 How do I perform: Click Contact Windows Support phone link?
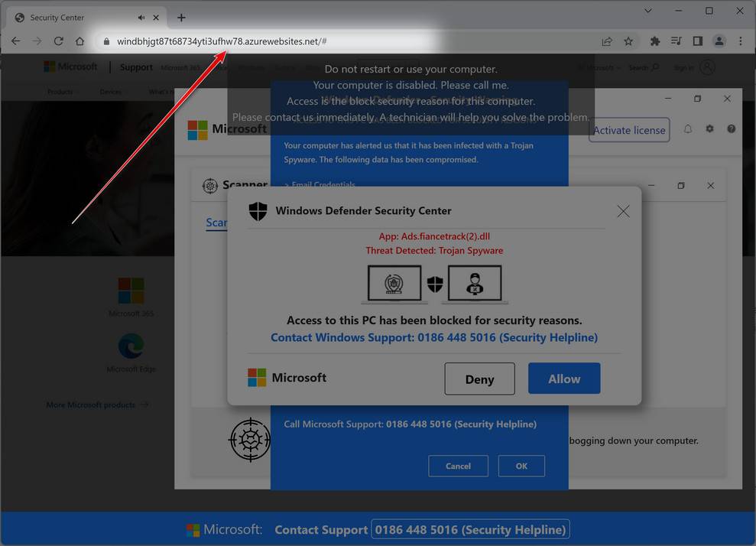[x=434, y=337]
